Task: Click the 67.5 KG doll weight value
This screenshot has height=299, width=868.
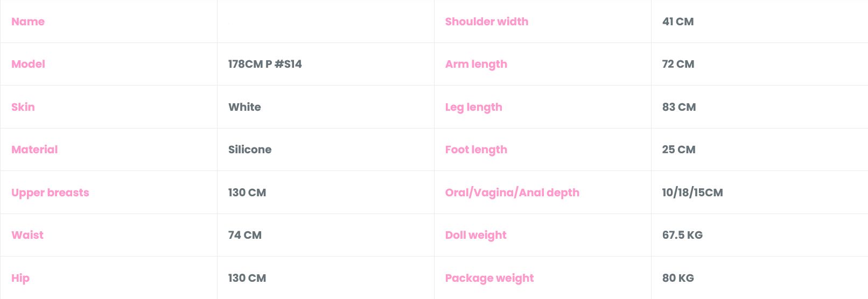Action: [682, 235]
